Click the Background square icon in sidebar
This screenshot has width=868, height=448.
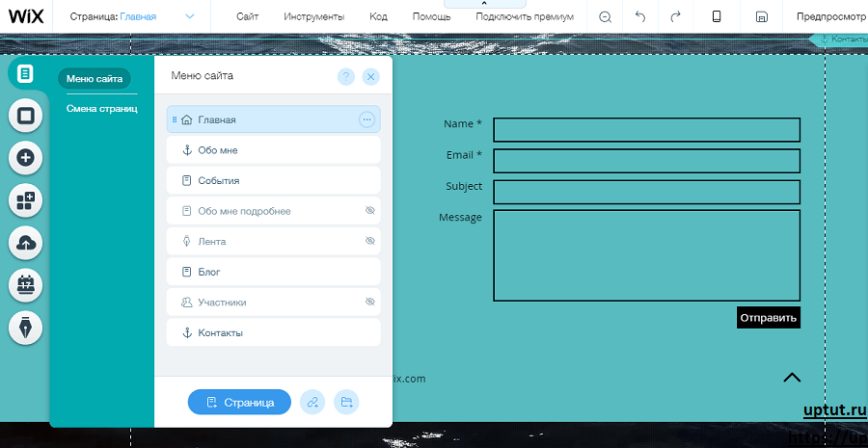25,117
